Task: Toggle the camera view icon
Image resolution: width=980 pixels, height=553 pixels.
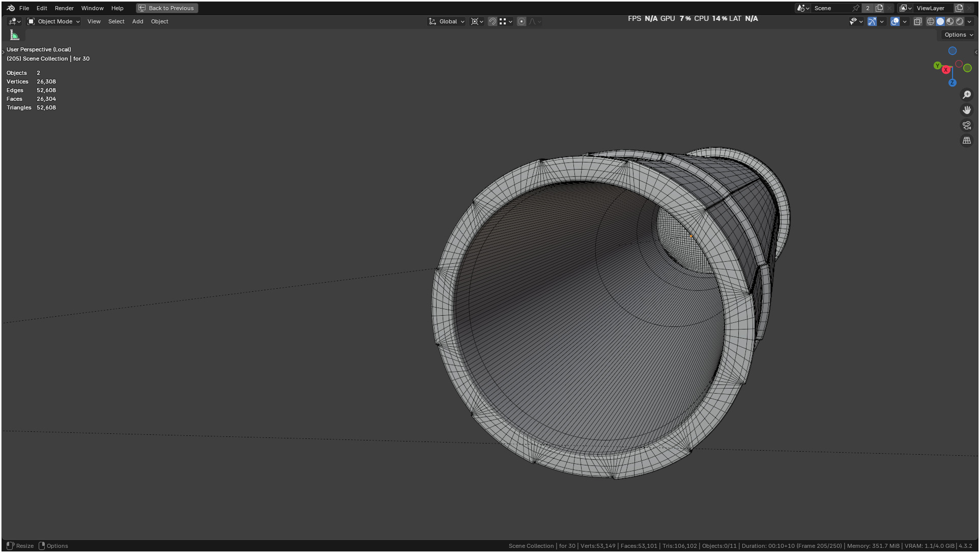Action: click(967, 125)
